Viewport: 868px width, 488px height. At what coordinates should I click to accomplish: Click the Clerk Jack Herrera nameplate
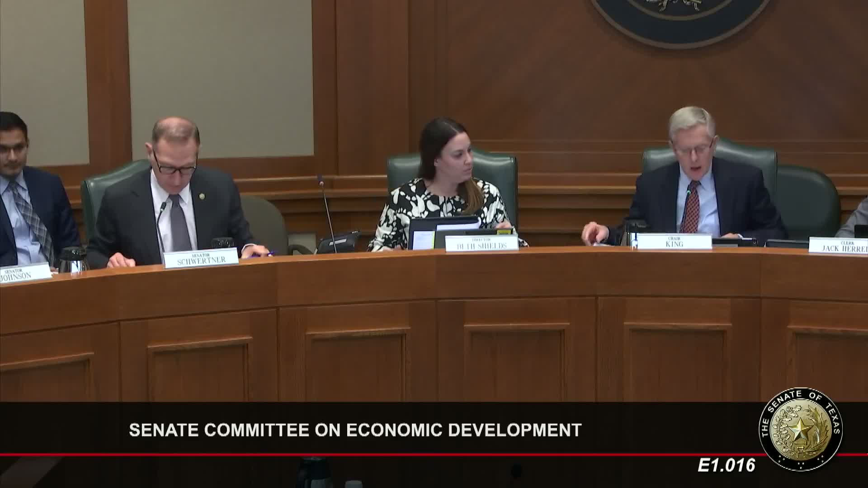click(838, 246)
